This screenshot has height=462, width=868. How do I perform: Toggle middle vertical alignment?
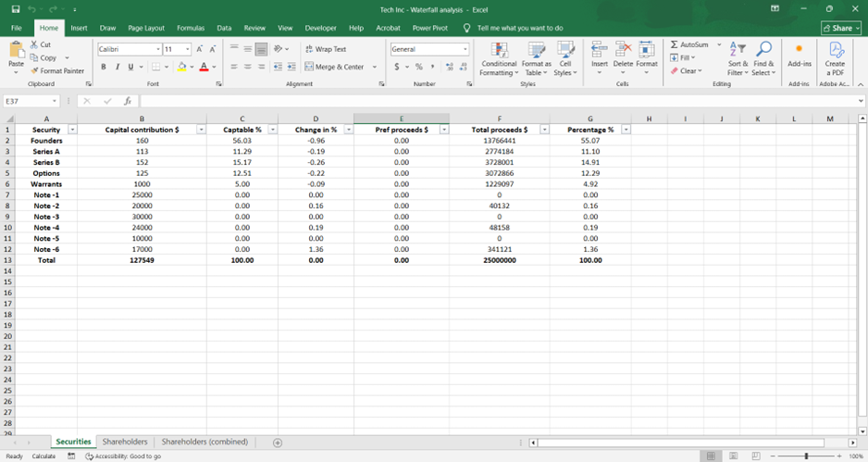point(247,49)
